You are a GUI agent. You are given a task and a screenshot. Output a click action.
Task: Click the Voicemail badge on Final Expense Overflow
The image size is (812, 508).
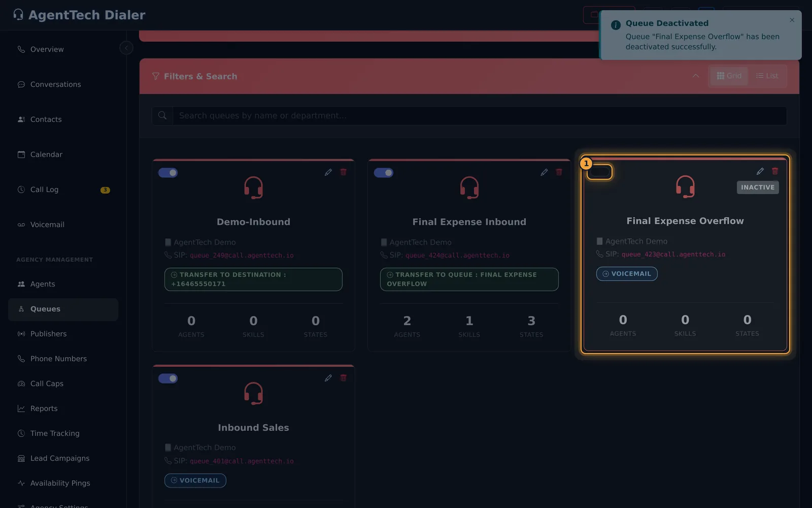[627, 274]
